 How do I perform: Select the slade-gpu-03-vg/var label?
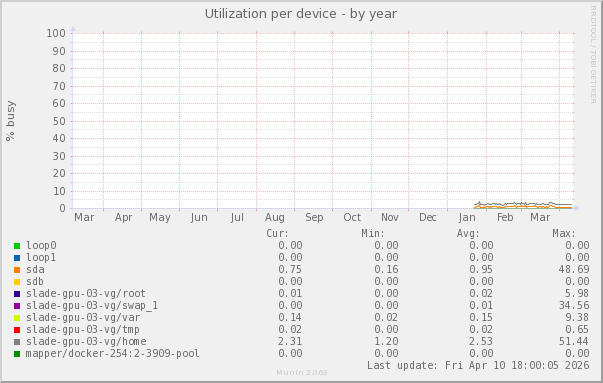coord(83,317)
